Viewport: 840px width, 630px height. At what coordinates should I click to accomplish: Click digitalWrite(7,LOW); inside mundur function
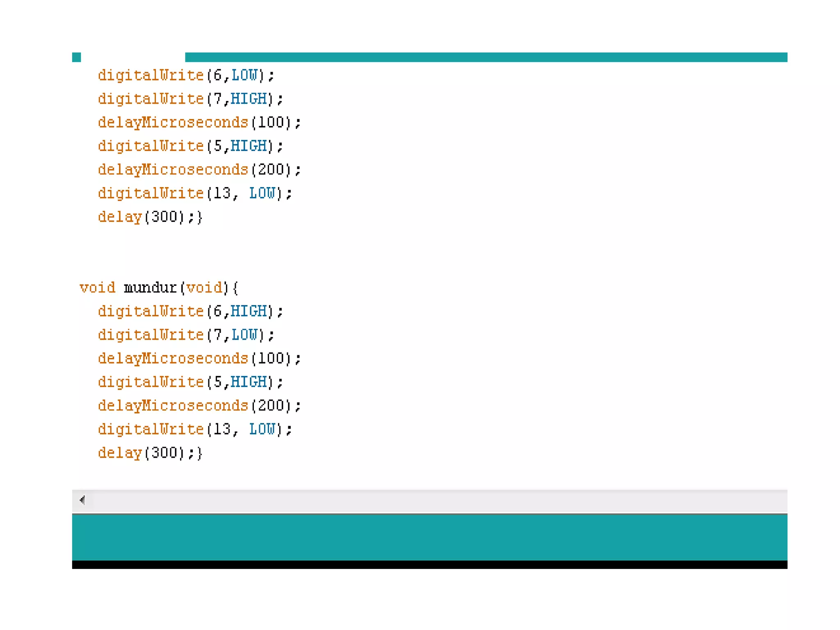click(186, 335)
